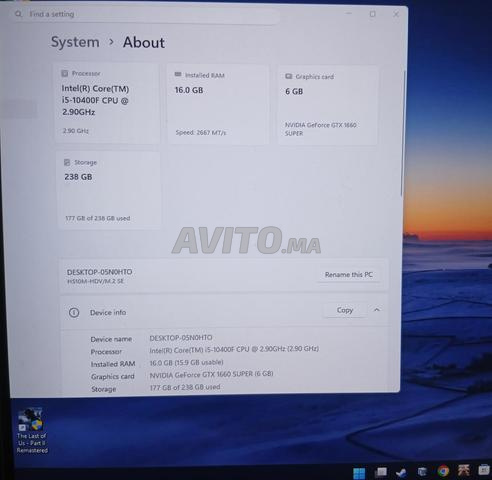The height and width of the screenshot is (480, 492).
Task: Launch Google Chrome from the taskbar
Action: pos(443,471)
